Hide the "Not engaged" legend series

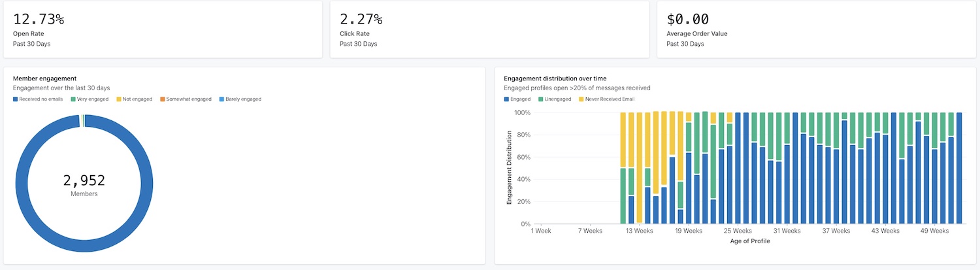click(x=137, y=99)
